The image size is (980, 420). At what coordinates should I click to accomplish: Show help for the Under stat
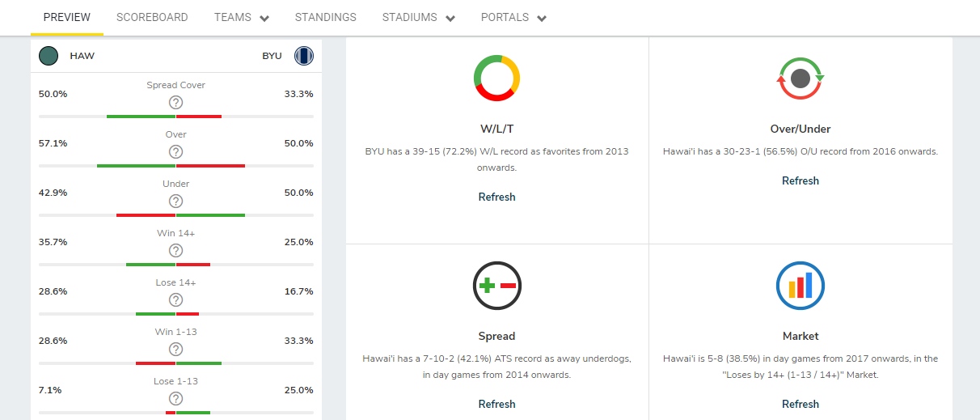click(175, 201)
